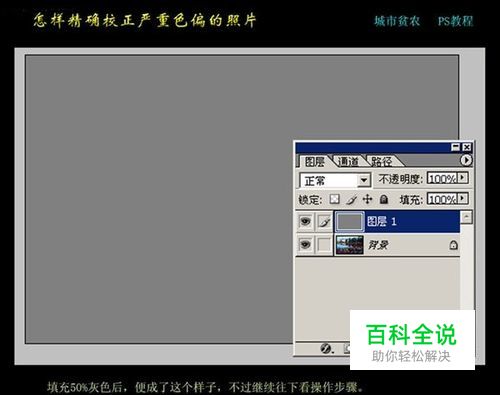Toggle lock transparent pixels icon
Viewport: 500px width, 395px height.
click(334, 199)
